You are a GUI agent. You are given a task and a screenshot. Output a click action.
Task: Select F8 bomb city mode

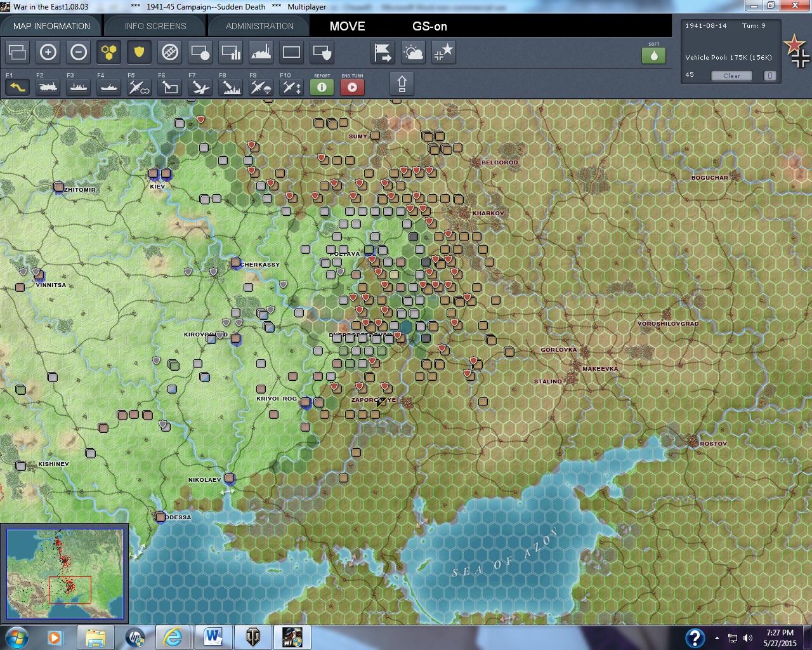click(x=231, y=87)
